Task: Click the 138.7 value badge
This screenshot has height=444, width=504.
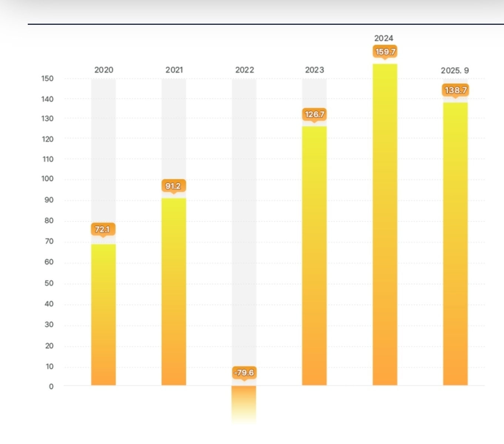Action: [x=455, y=90]
